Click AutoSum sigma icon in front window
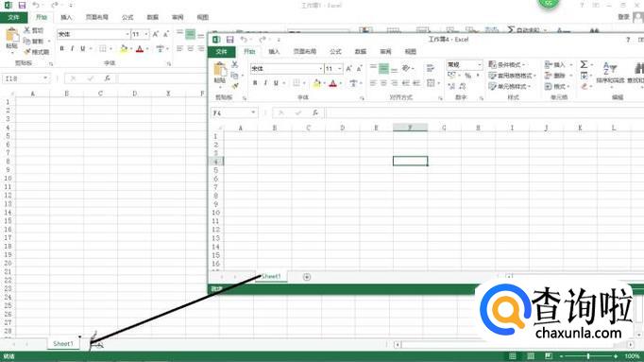This screenshot has height=362, width=644. point(584,64)
